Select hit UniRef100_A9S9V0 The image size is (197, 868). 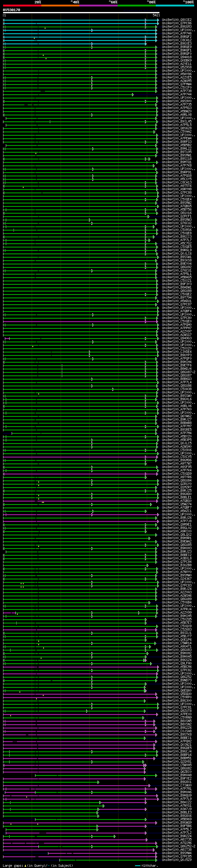click(177, 101)
